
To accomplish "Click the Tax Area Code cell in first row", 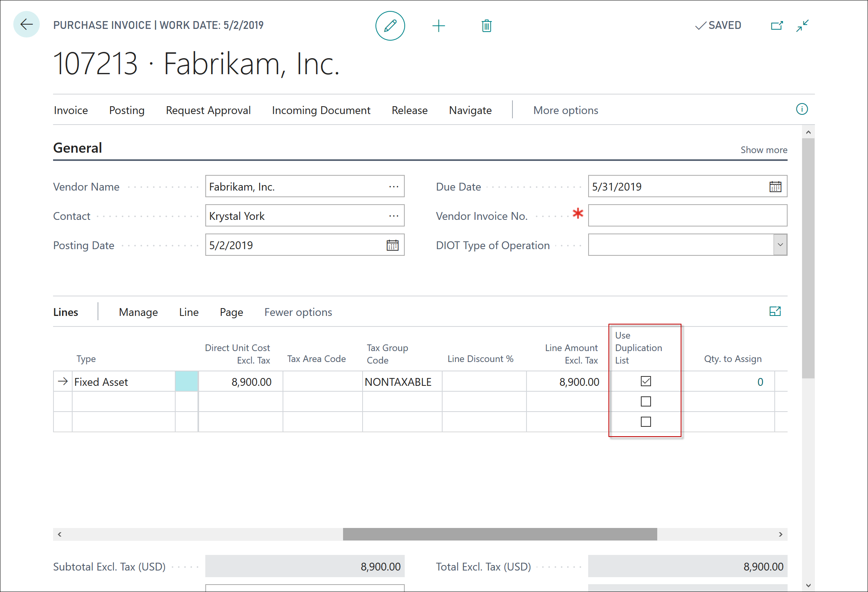I will point(322,382).
